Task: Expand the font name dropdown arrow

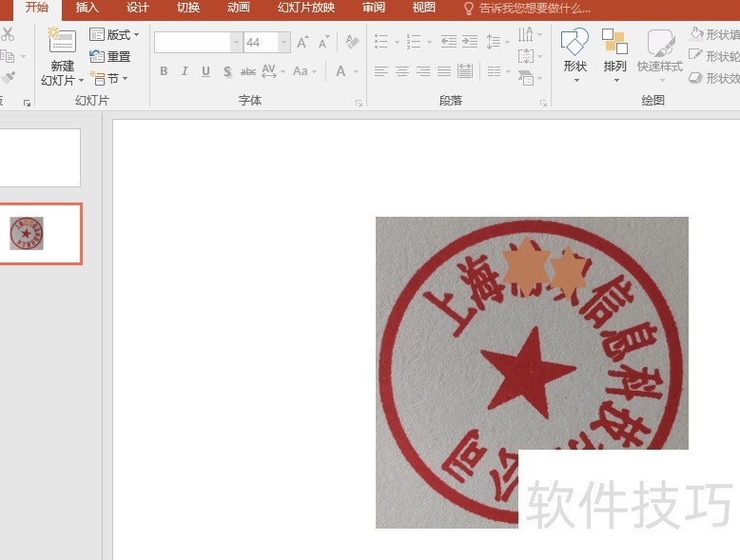Action: (237, 43)
